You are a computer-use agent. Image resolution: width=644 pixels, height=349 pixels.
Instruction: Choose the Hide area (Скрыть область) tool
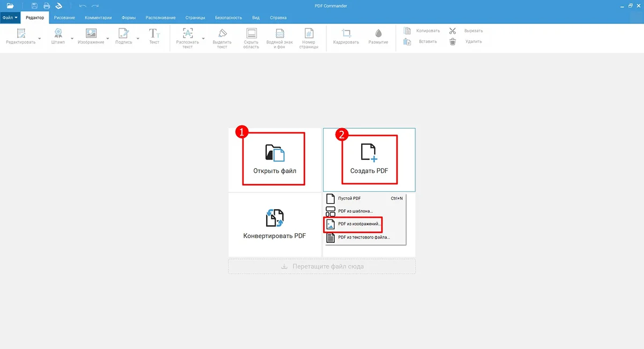(x=251, y=34)
